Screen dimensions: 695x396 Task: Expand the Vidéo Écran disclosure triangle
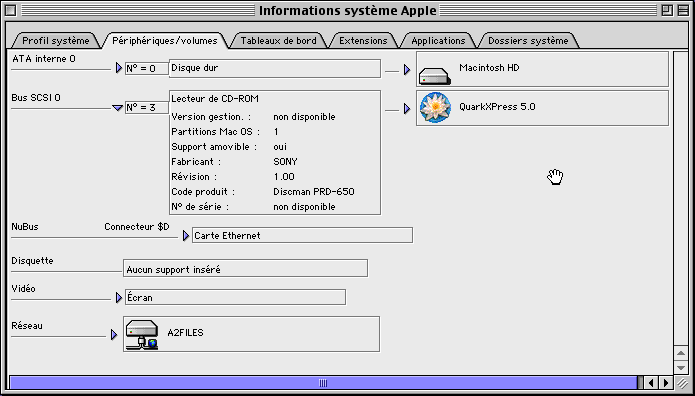(118, 298)
